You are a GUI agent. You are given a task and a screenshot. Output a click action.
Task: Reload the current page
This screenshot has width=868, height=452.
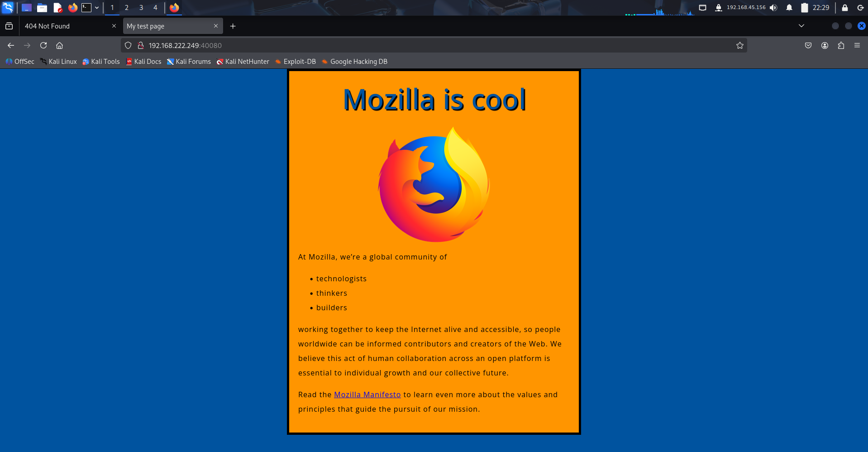43,45
